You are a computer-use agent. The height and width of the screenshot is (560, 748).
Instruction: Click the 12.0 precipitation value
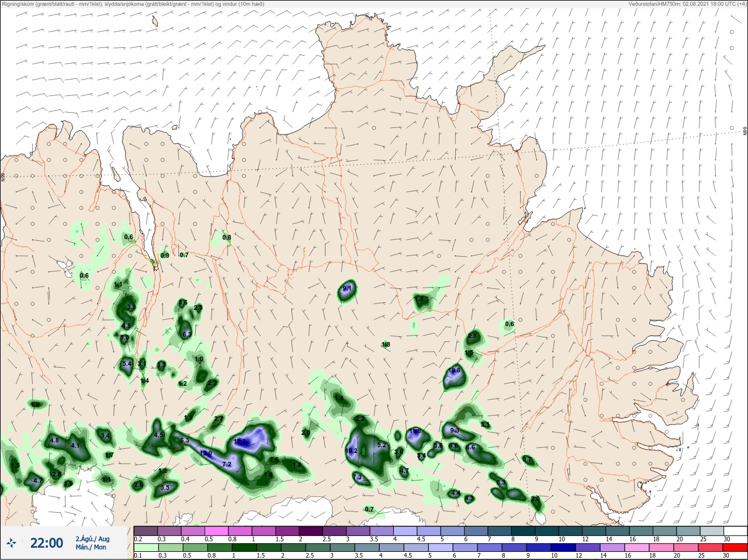[x=206, y=453]
